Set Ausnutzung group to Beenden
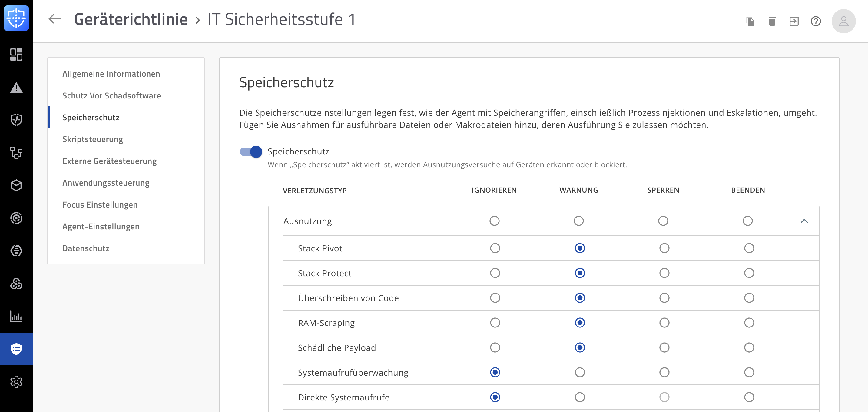The image size is (868, 412). [747, 221]
